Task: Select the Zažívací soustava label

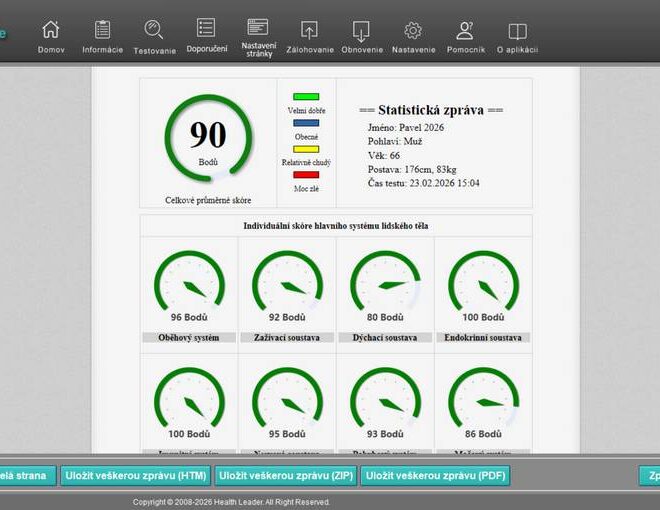Action: [287, 337]
